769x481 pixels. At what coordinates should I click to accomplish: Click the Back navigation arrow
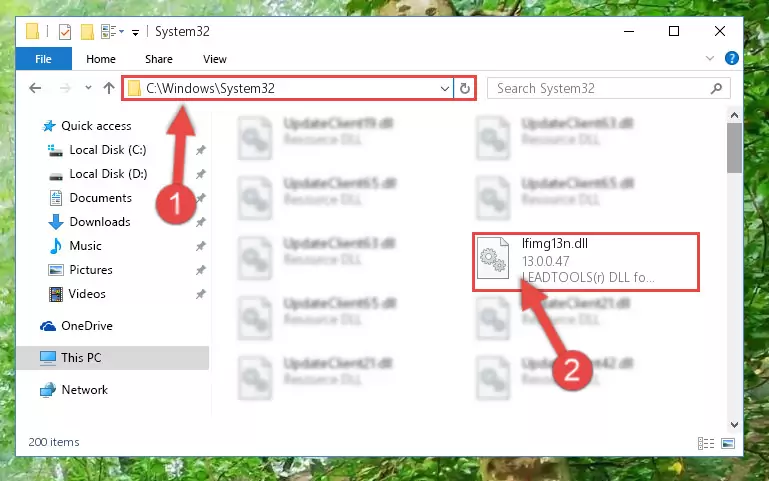(35, 88)
